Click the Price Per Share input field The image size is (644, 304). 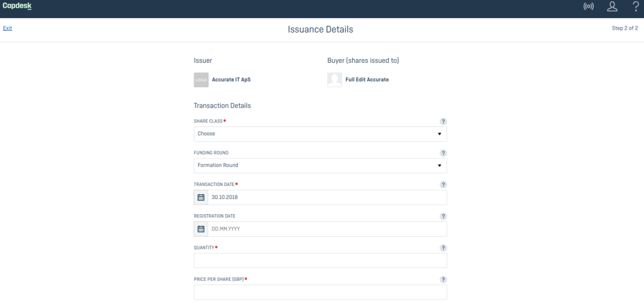320,292
